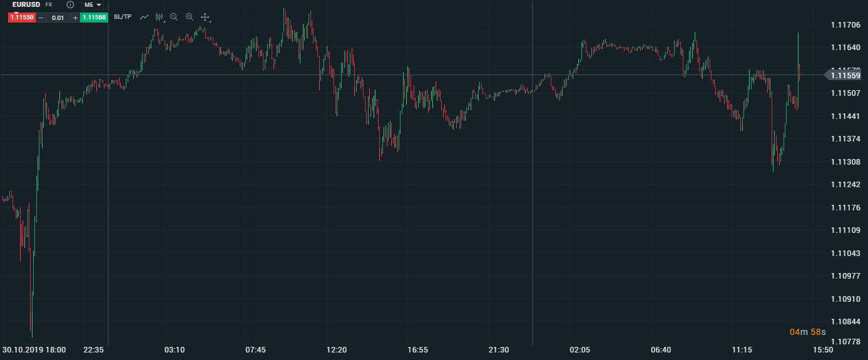
Task: Select the EURUSD symbol name
Action: point(26,4)
